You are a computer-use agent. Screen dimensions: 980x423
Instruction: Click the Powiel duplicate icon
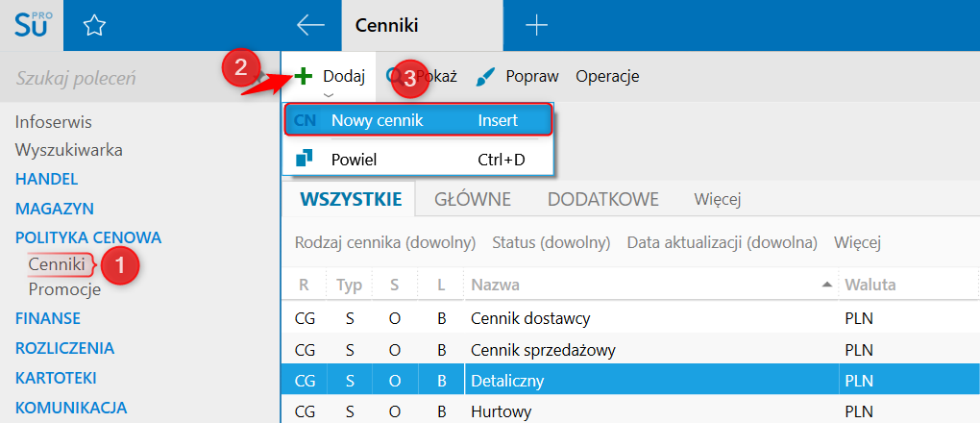pos(305,159)
